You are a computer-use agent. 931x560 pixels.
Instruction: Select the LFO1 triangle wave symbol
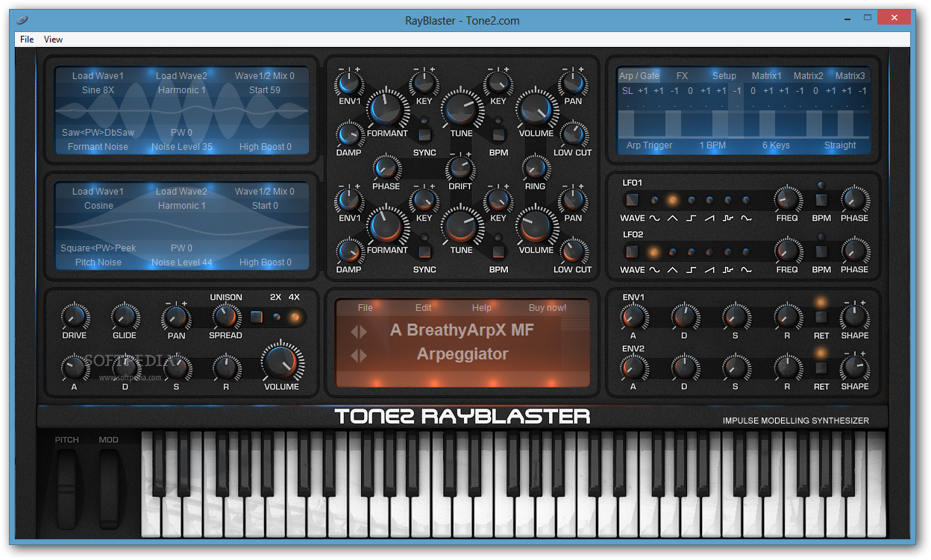pyautogui.click(x=673, y=218)
